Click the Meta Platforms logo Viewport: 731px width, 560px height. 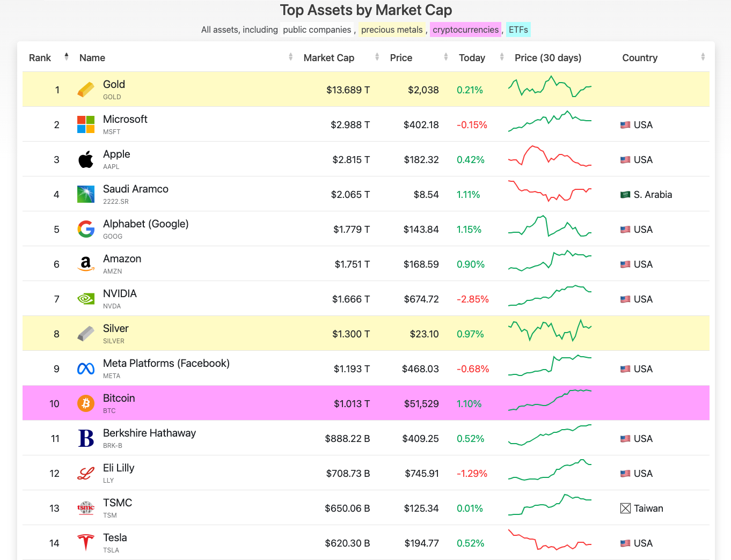86,369
